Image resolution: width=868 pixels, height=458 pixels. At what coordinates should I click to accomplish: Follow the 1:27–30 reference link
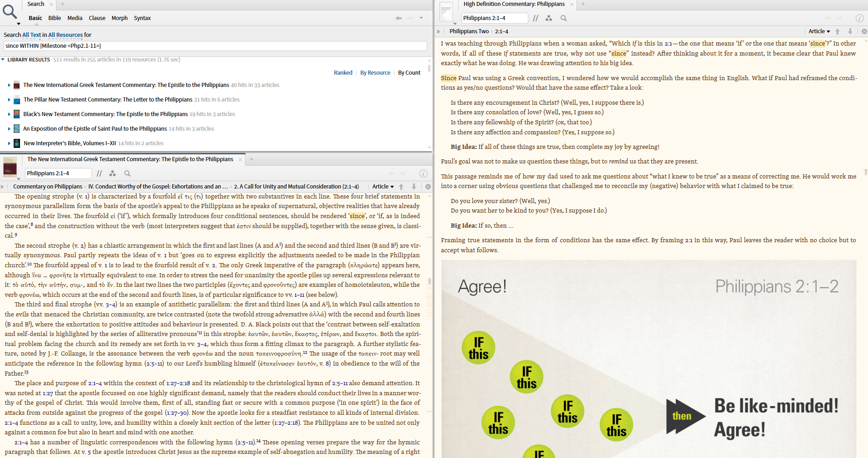coord(177,412)
